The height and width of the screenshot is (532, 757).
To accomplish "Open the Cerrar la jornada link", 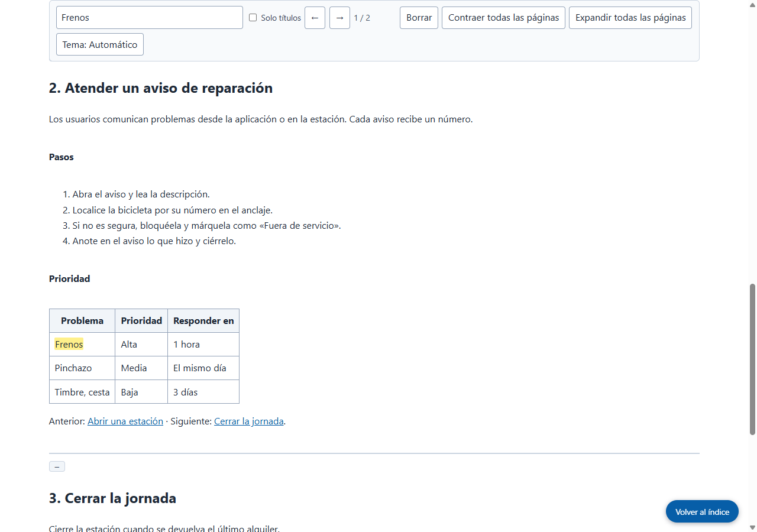I will tap(249, 421).
